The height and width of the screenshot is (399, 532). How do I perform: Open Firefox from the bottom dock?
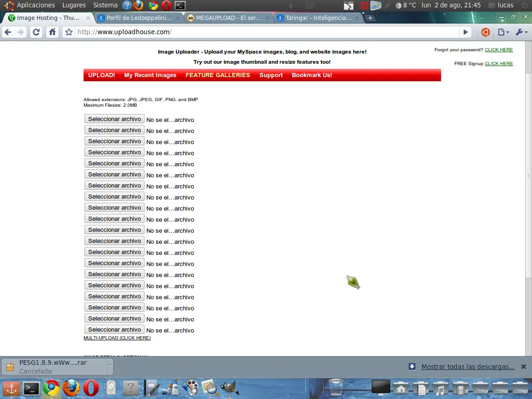click(71, 388)
